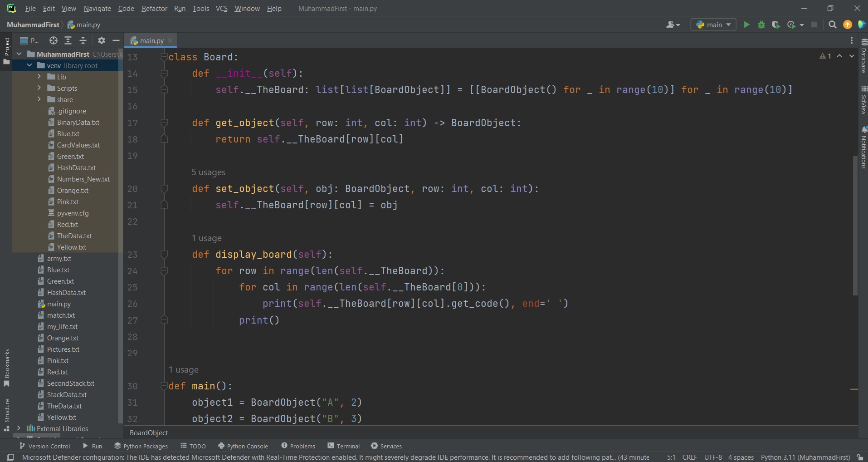The height and width of the screenshot is (462, 868).
Task: Toggle the Structure side panel
Action: point(7,415)
